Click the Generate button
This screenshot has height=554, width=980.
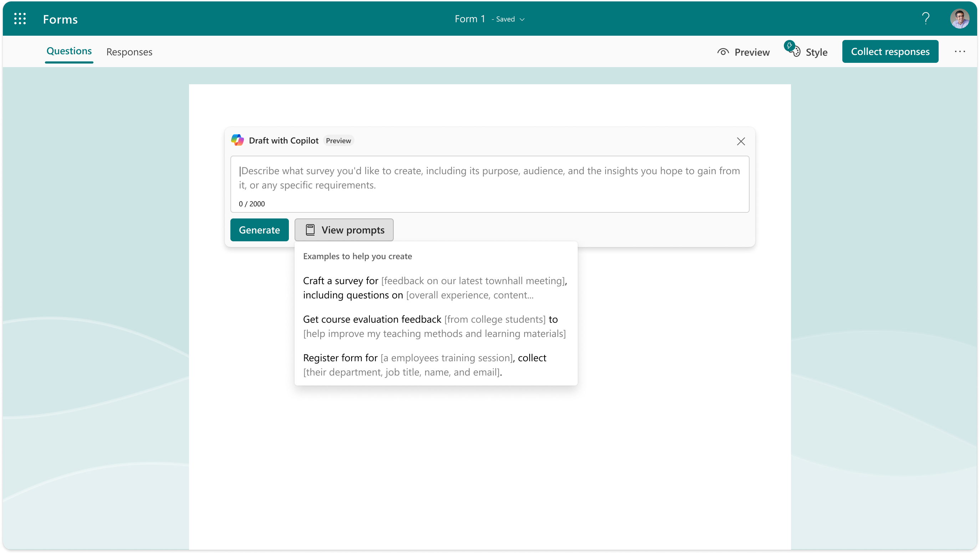pyautogui.click(x=259, y=230)
